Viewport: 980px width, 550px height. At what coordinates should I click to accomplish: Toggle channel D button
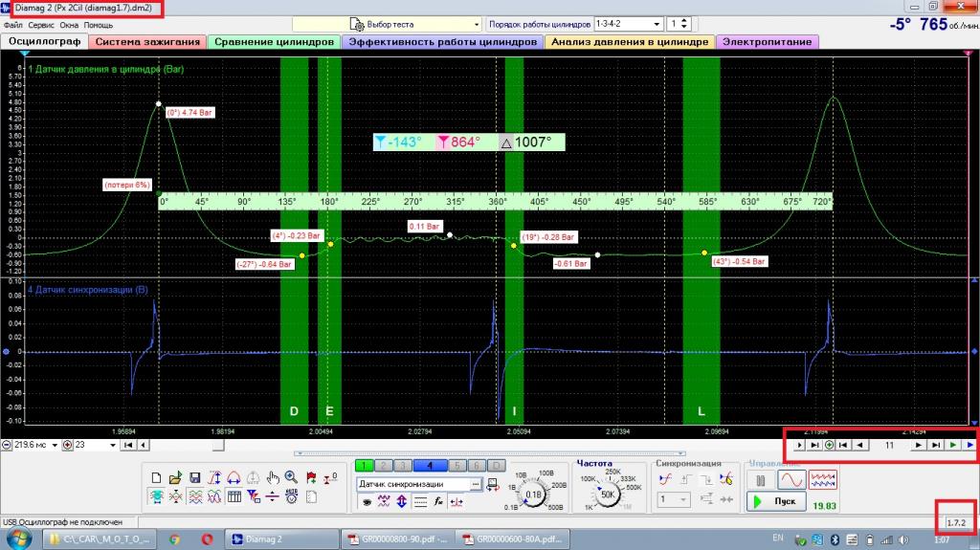(497, 466)
